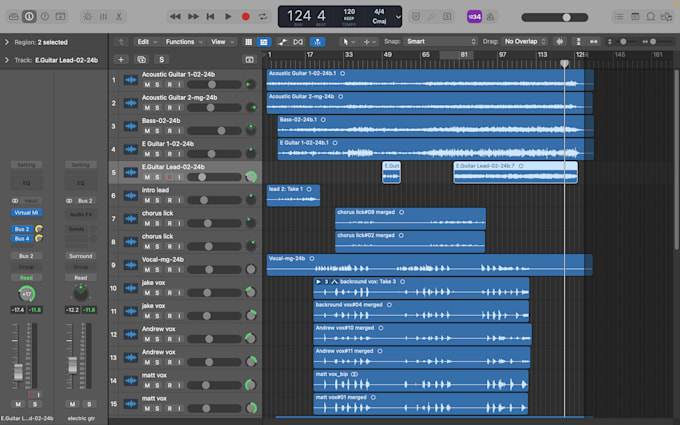Viewport: 680px width, 425px height.
Task: Open the Functions menu
Action: 183,42
